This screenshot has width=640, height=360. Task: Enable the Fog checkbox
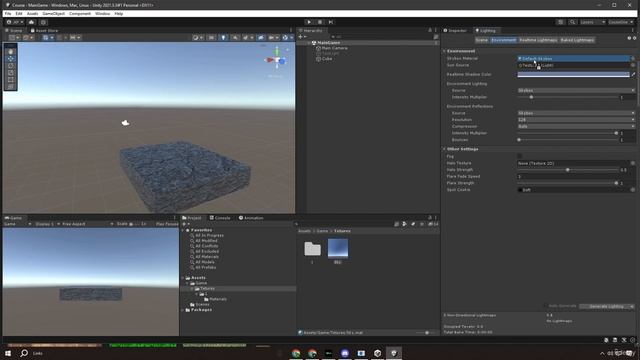pos(520,156)
